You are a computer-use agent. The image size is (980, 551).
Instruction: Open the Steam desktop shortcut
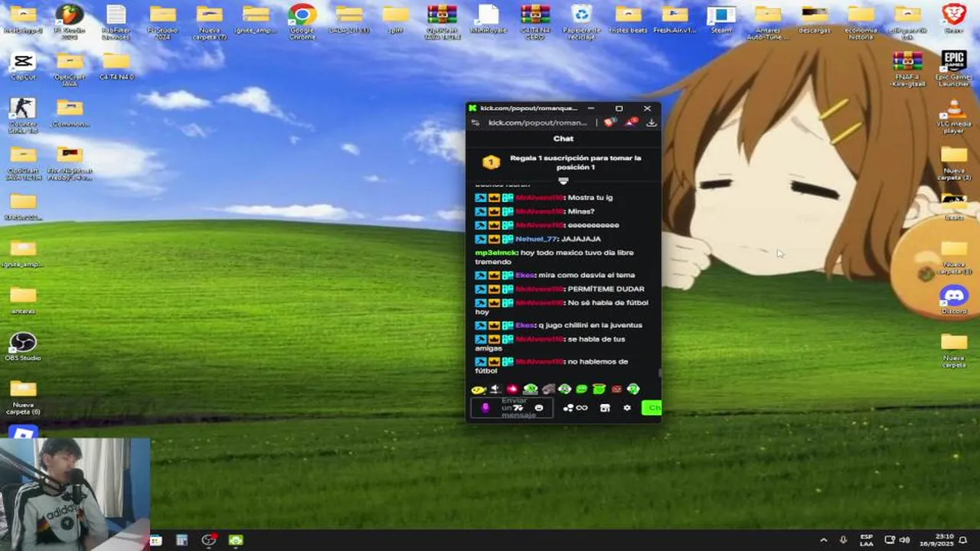pyautogui.click(x=721, y=19)
